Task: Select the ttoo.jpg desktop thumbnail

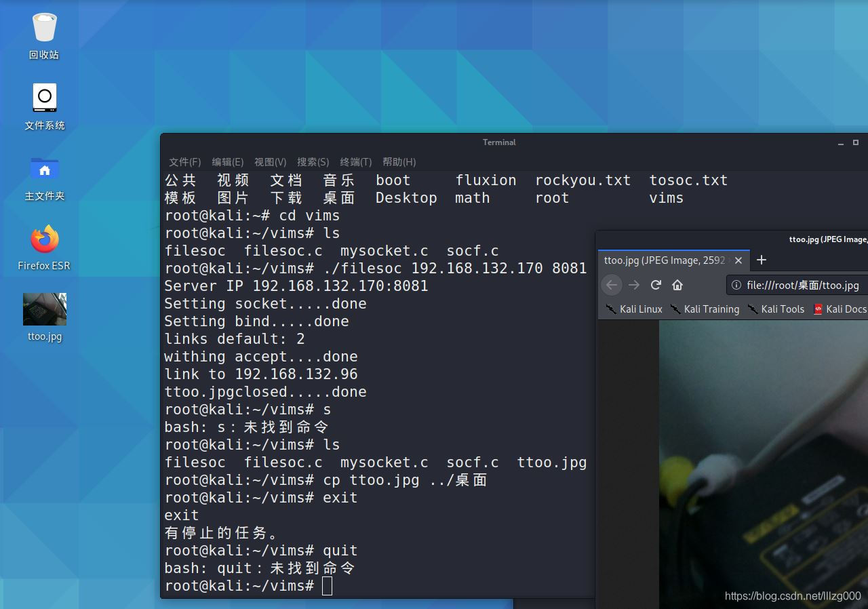Action: point(44,317)
